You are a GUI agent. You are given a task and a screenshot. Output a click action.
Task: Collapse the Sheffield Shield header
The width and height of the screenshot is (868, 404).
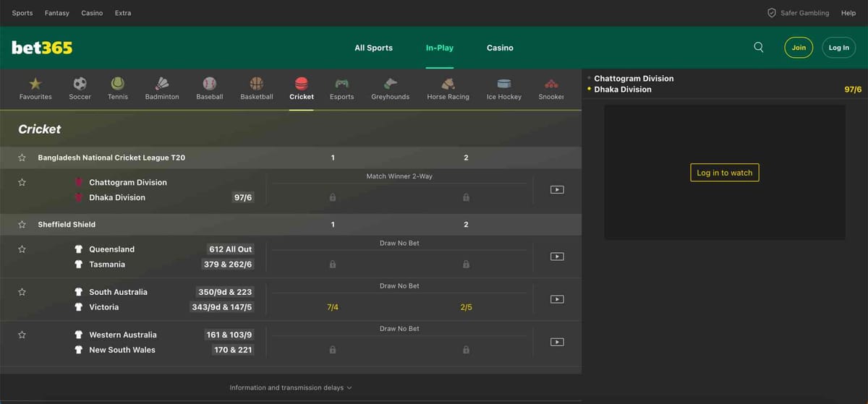(290, 224)
